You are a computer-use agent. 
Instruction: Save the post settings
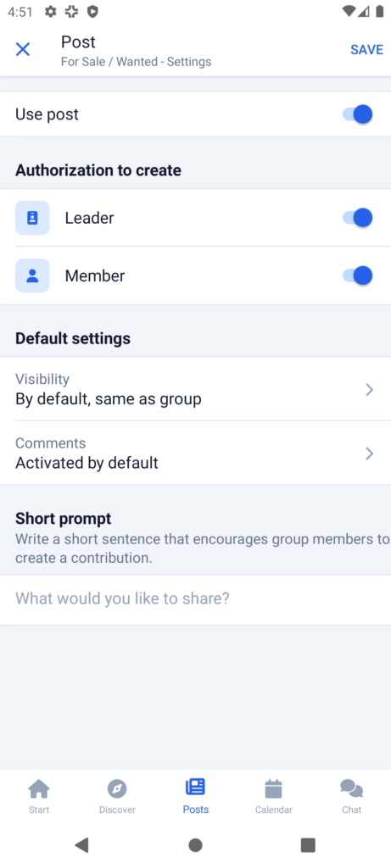click(x=366, y=49)
